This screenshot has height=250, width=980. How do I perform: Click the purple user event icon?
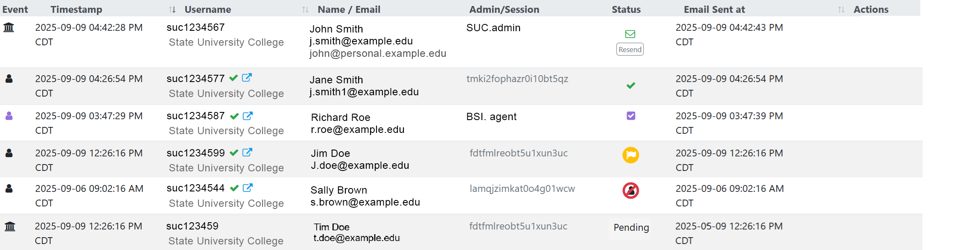pos(9,116)
